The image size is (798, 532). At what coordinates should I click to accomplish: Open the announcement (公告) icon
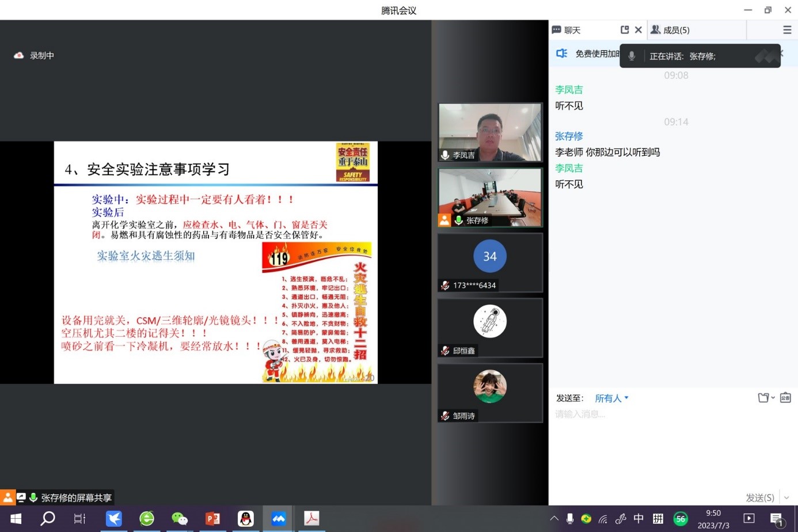785,398
